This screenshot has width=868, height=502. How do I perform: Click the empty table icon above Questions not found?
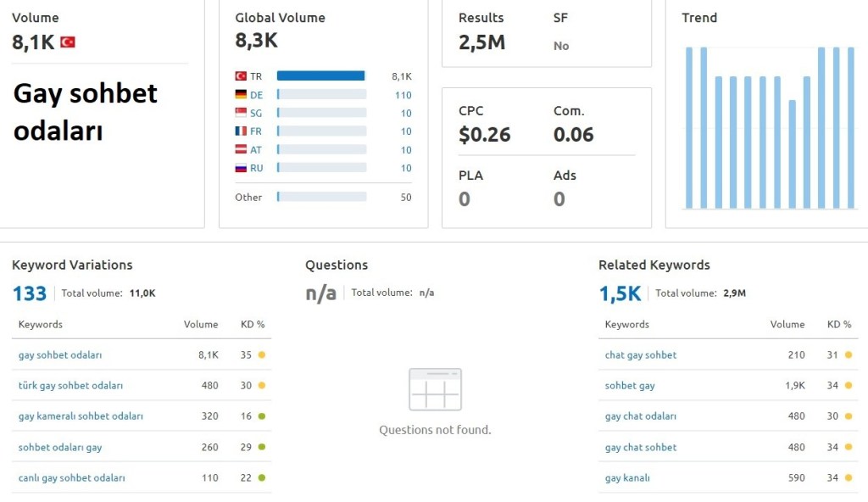tap(435, 389)
